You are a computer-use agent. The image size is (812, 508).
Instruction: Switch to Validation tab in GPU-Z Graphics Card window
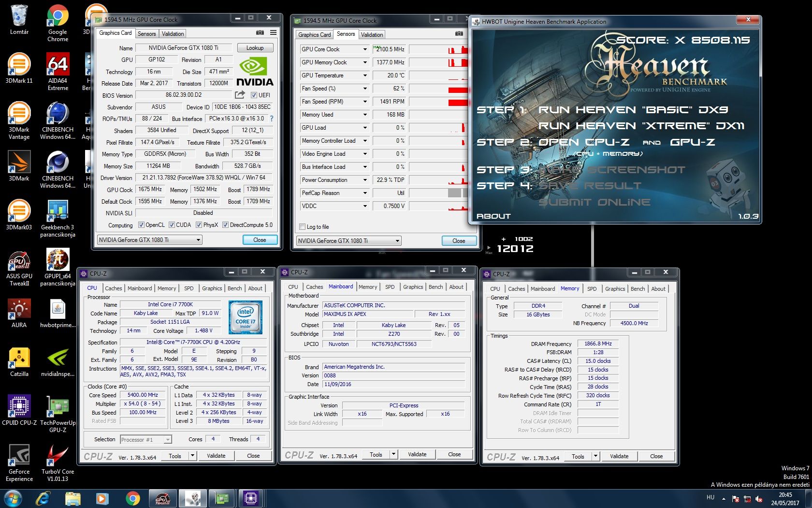173,34
